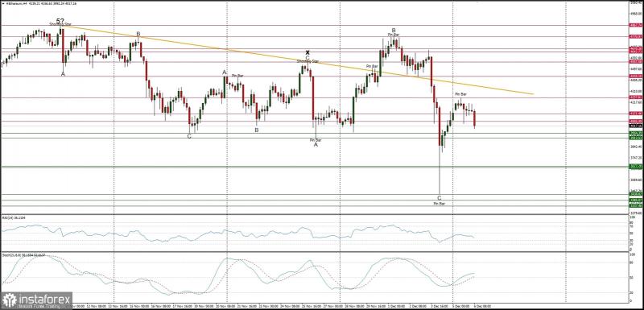Click the RSI(14) indicator label
The image size is (644, 310).
coord(14,218)
